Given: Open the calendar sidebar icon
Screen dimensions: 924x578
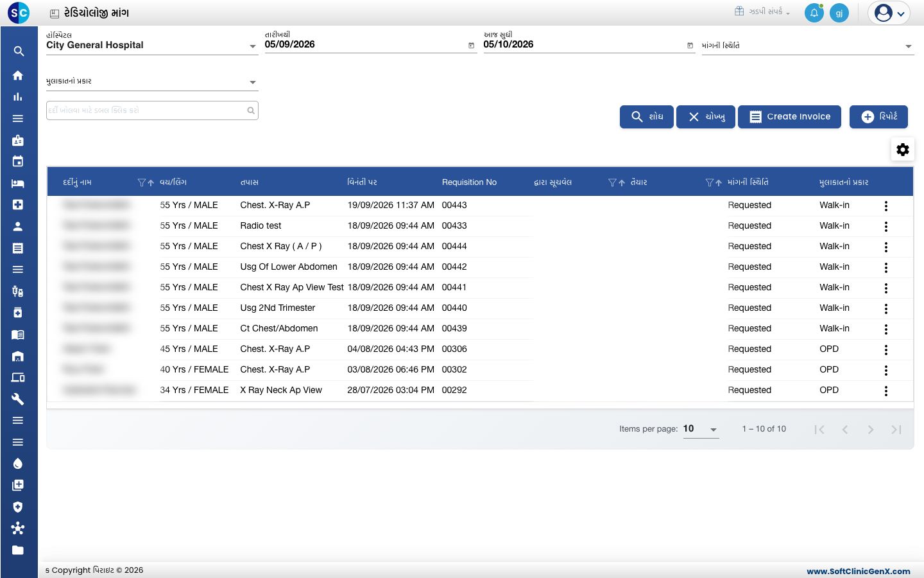Looking at the screenshot, I should click(18, 161).
